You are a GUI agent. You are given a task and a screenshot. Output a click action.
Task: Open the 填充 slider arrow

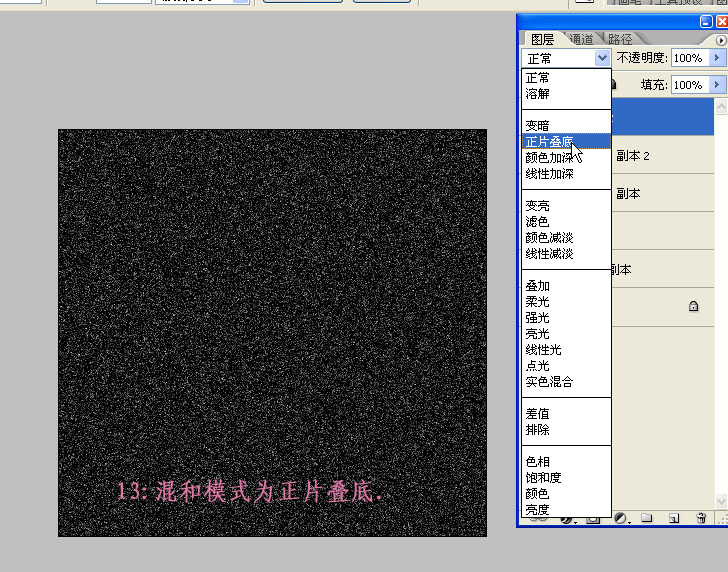[x=717, y=85]
